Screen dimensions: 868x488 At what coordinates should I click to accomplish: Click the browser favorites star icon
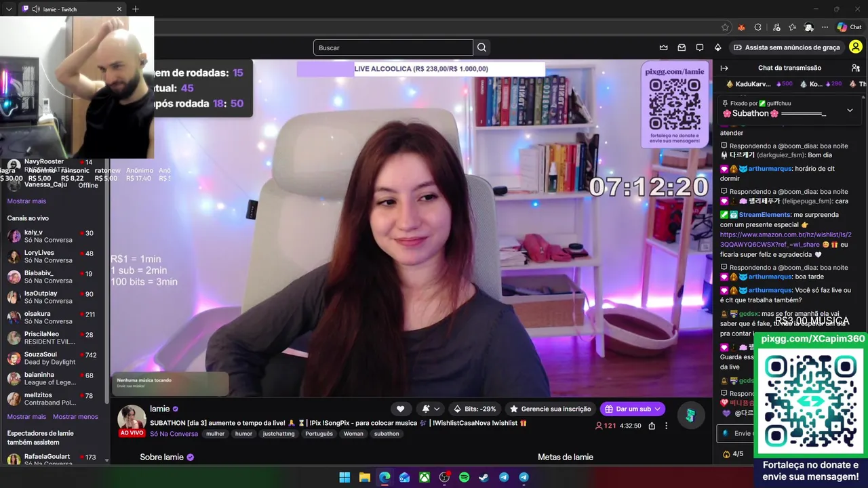[725, 27]
